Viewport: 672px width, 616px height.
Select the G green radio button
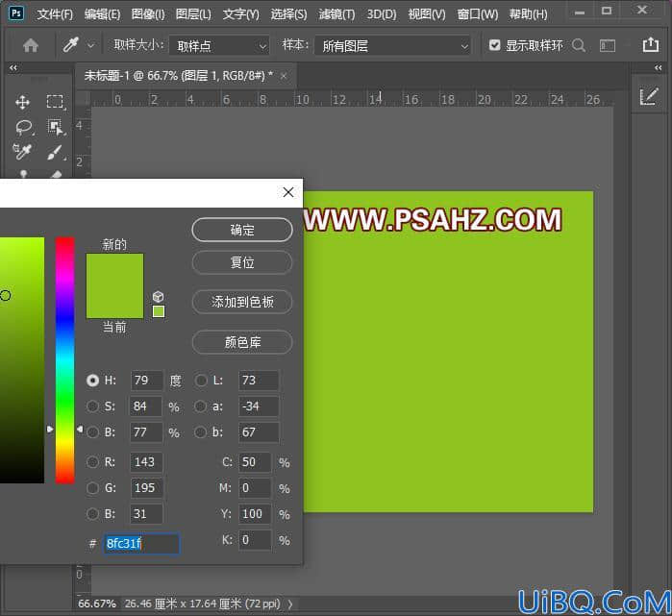[x=92, y=487]
